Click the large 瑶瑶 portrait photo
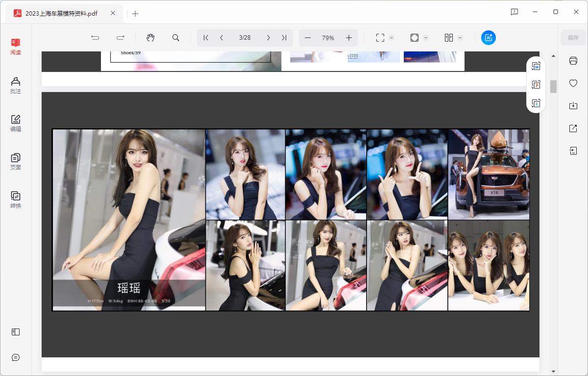This screenshot has height=376, width=588. (x=129, y=220)
